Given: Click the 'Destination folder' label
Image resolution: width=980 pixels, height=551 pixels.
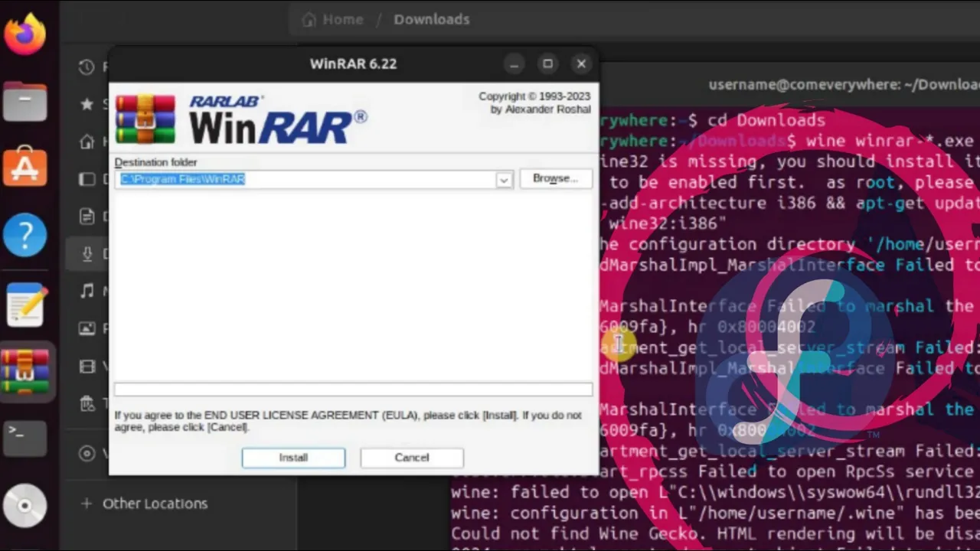Looking at the screenshot, I should click(x=155, y=162).
